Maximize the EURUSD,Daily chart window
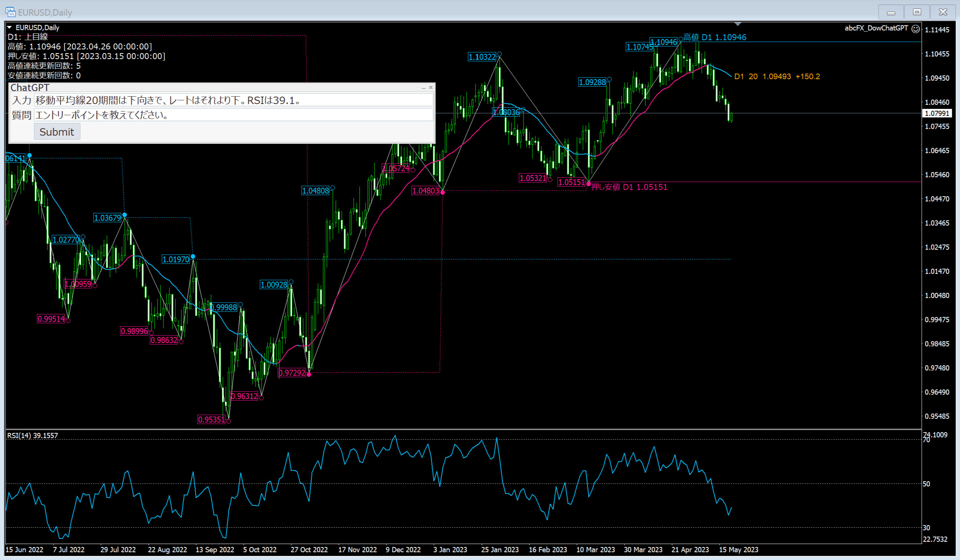The image size is (960, 560). pos(917,12)
